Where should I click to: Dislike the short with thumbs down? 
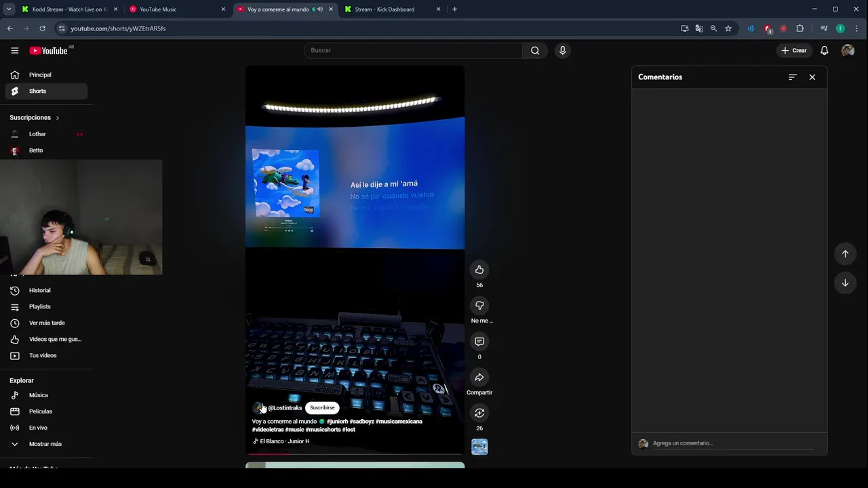point(479,306)
